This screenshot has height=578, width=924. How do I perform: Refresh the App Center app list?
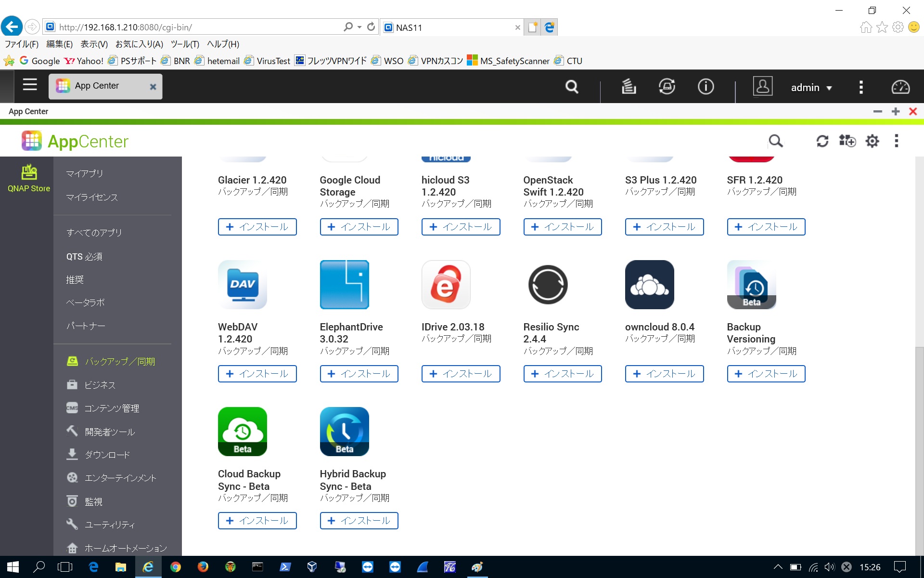[x=823, y=141]
